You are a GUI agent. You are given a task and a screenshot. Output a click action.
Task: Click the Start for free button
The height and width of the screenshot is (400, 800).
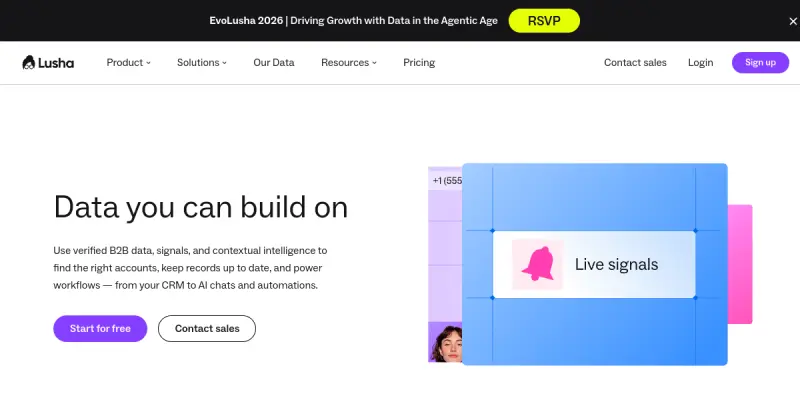click(100, 329)
